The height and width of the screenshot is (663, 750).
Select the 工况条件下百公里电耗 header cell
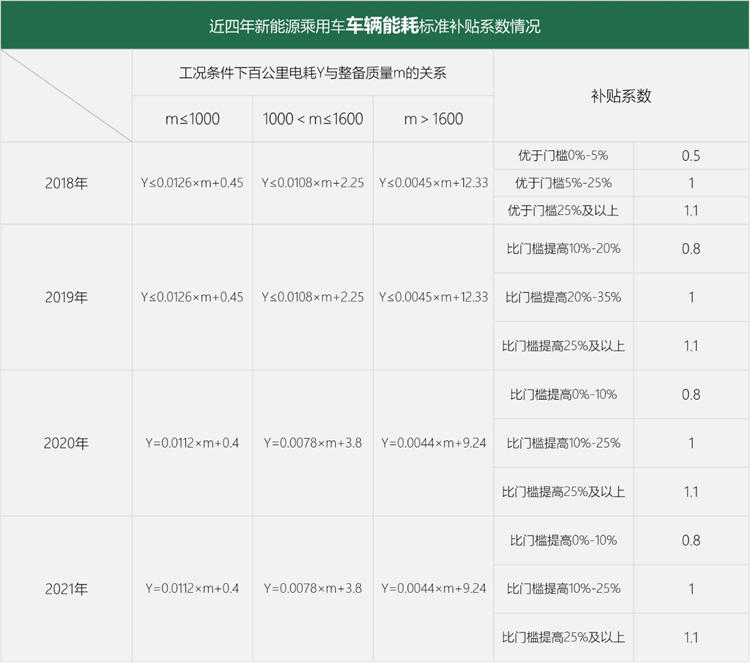pos(312,73)
